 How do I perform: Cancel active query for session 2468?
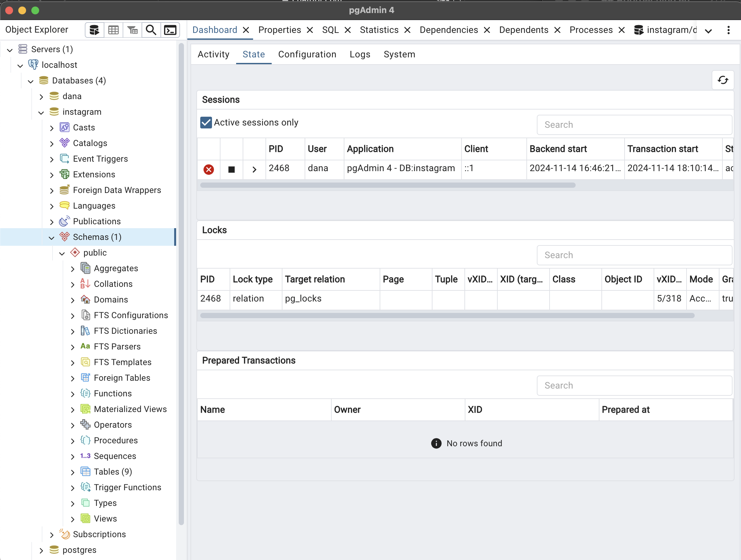pyautogui.click(x=232, y=169)
